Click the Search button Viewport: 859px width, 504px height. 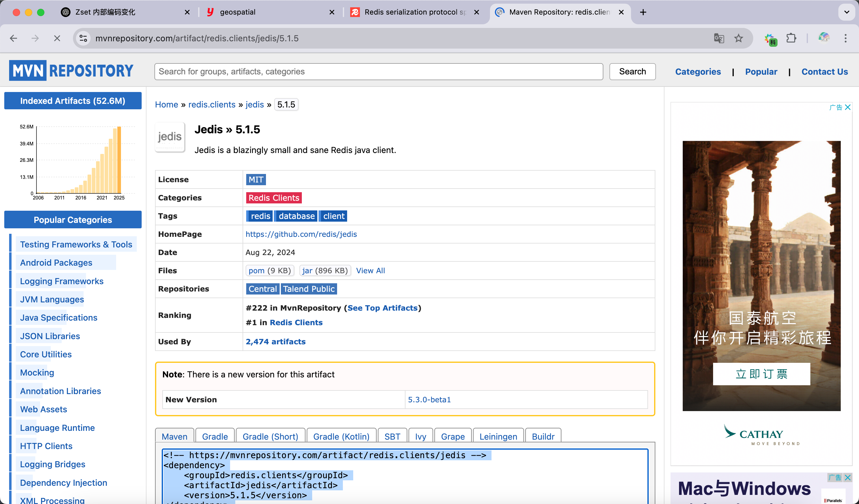[632, 72]
